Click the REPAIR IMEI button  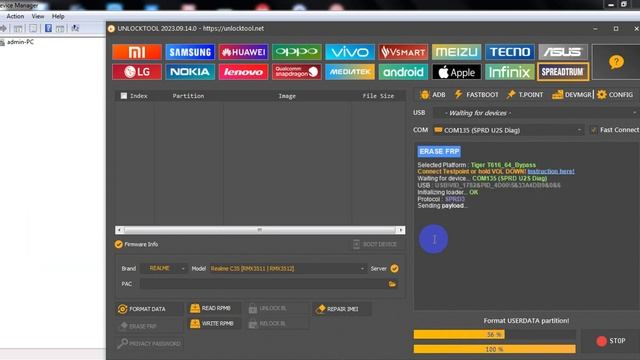342,309
